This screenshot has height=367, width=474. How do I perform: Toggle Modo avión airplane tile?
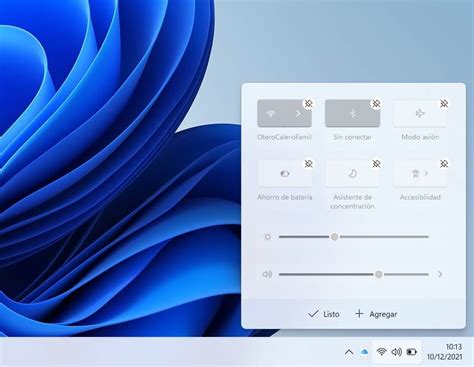click(x=420, y=114)
